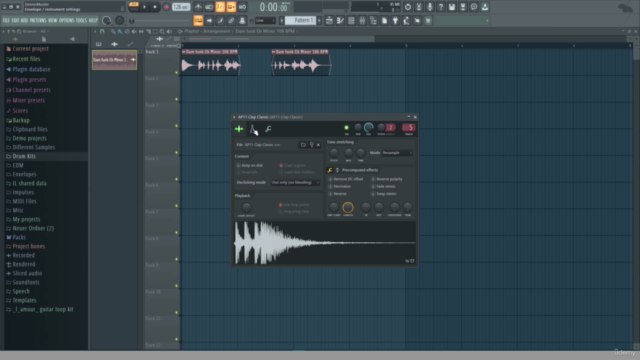Expand the Plugin database entry
The height and width of the screenshot is (360, 640).
pos(31,69)
